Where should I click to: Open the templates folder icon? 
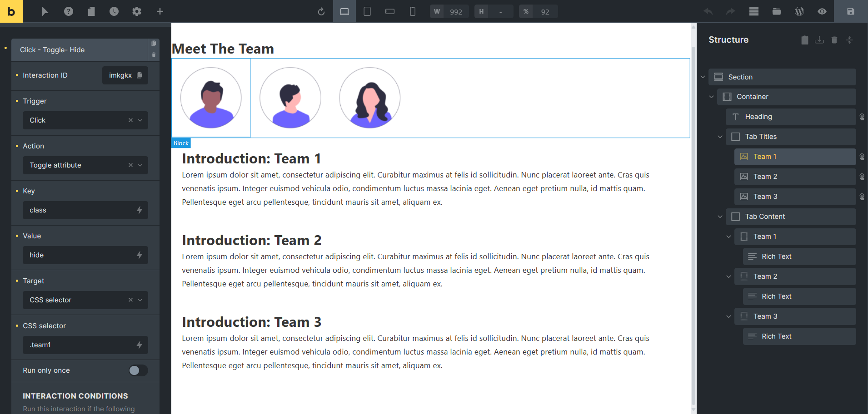tap(776, 11)
